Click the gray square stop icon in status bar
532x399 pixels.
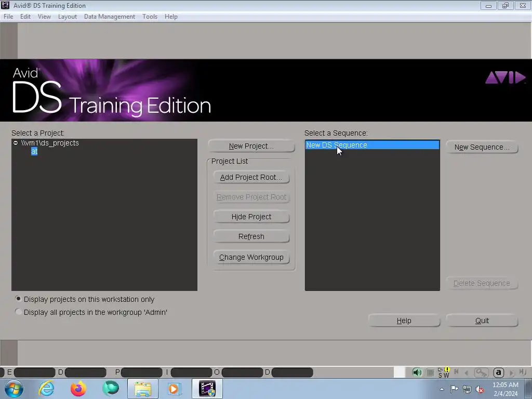point(430,373)
